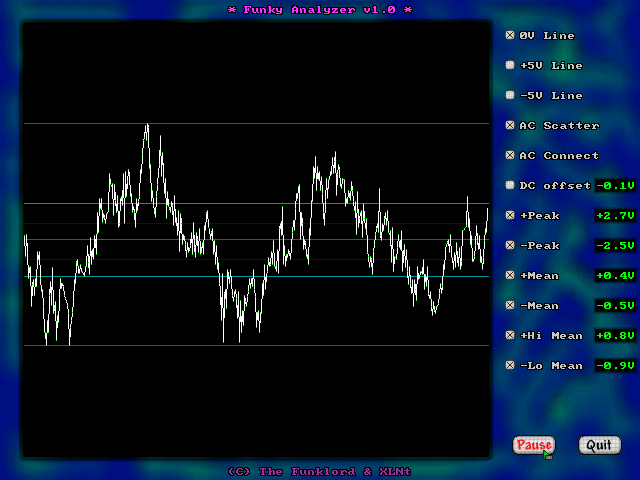640x480 pixels.
Task: Click the +Mean value readout +0.4V
Action: [615, 276]
